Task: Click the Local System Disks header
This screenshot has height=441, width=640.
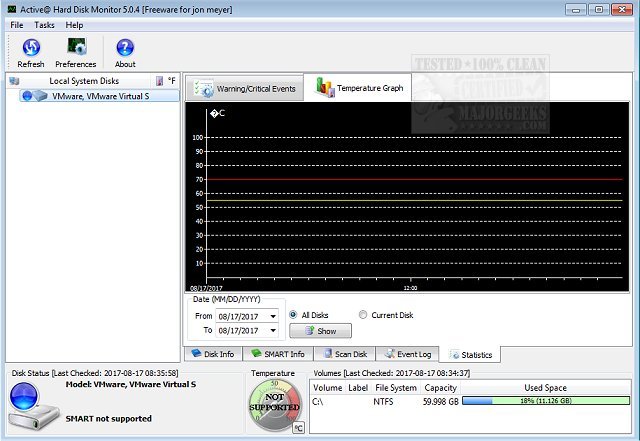Action: pos(84,81)
